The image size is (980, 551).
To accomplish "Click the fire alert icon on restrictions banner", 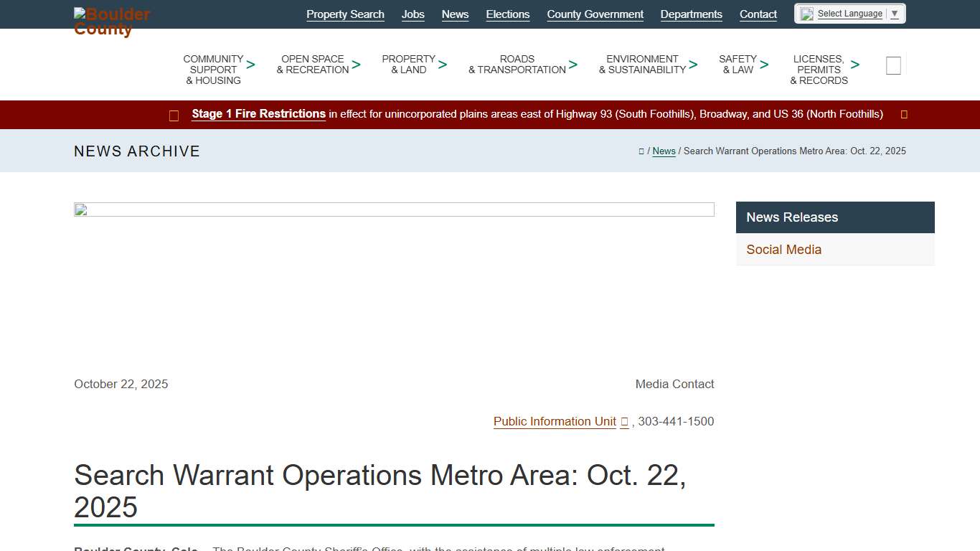I will 174,115.
